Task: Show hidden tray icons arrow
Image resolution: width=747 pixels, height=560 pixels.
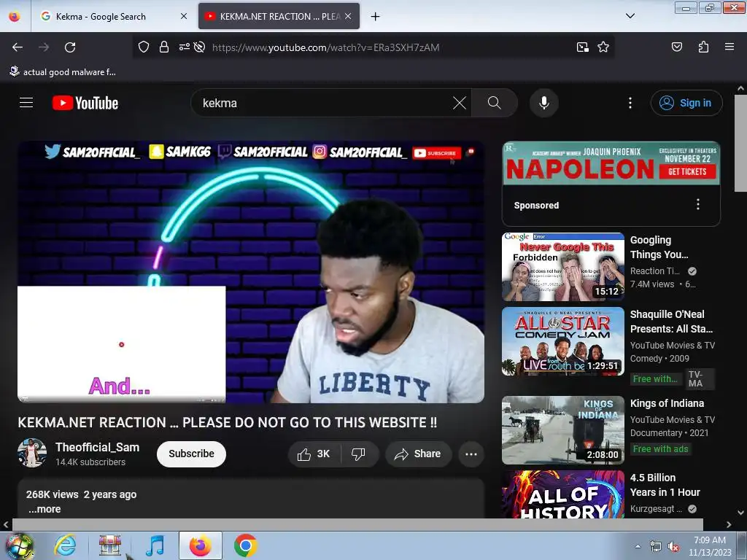Action: pos(638,546)
